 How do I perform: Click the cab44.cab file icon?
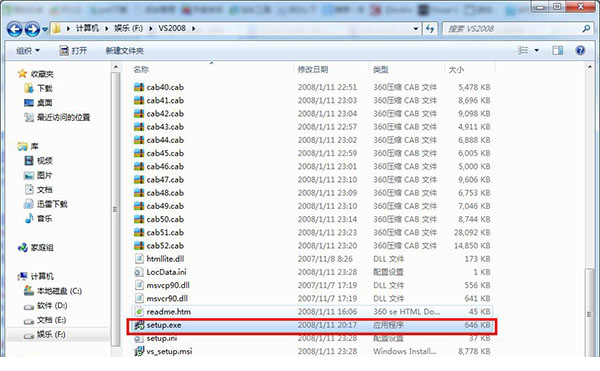point(139,140)
